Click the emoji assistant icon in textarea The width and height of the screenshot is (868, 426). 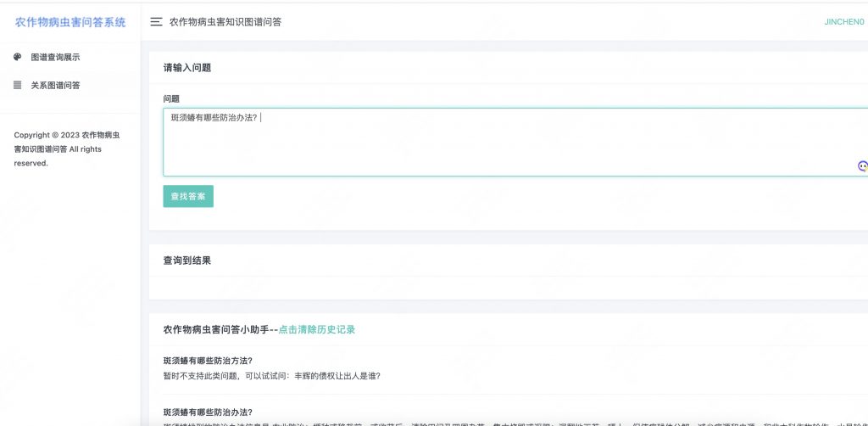coord(862,165)
